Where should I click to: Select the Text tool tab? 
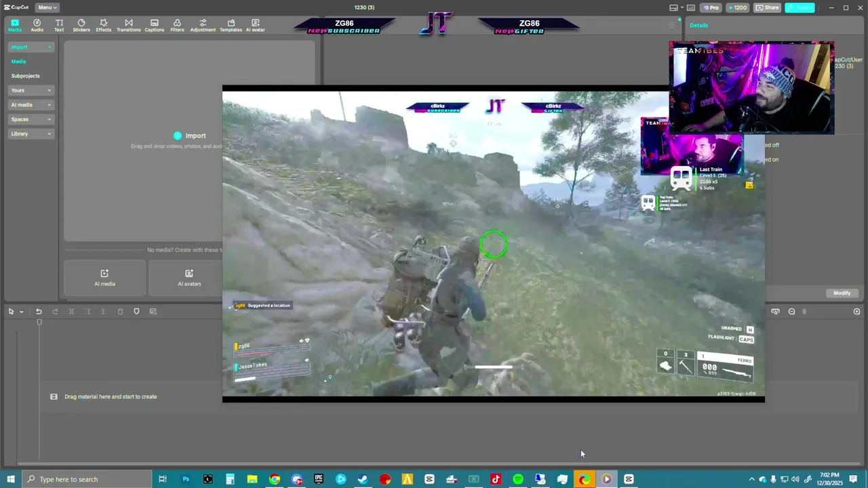59,26
